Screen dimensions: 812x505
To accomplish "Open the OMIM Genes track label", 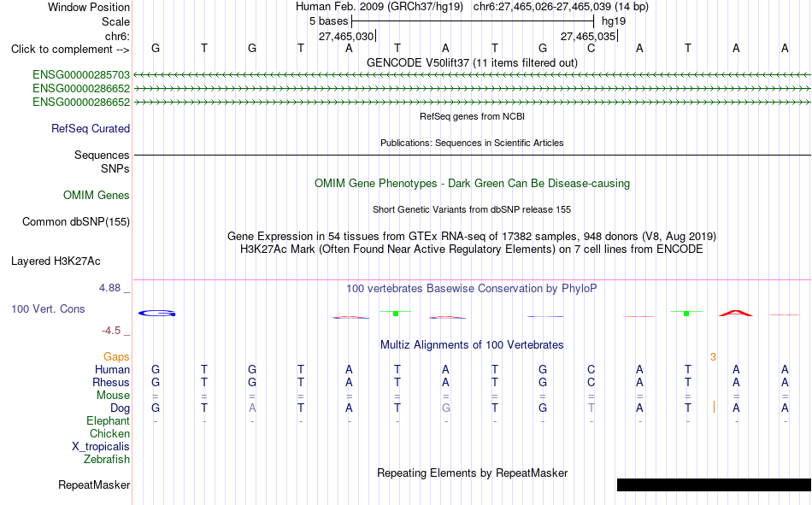I will (x=97, y=196).
